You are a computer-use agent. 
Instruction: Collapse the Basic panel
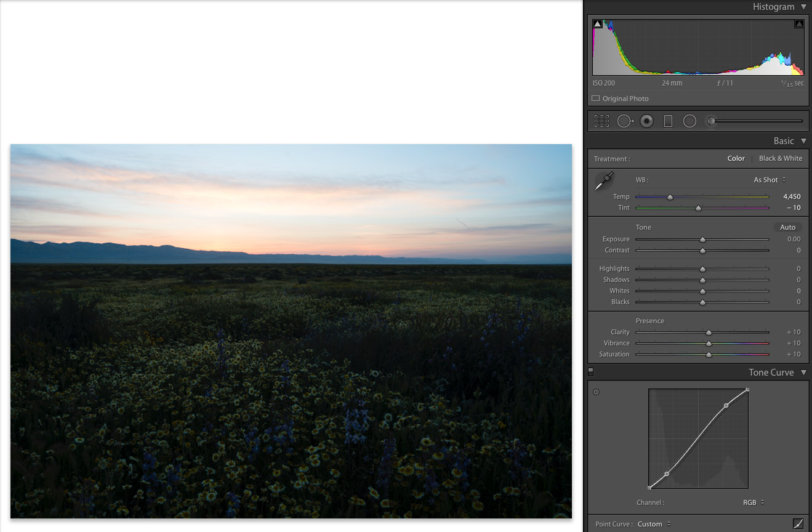click(803, 141)
